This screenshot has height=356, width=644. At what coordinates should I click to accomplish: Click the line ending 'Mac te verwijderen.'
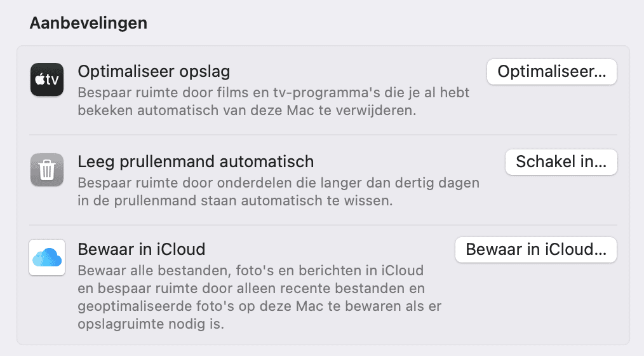click(x=247, y=110)
